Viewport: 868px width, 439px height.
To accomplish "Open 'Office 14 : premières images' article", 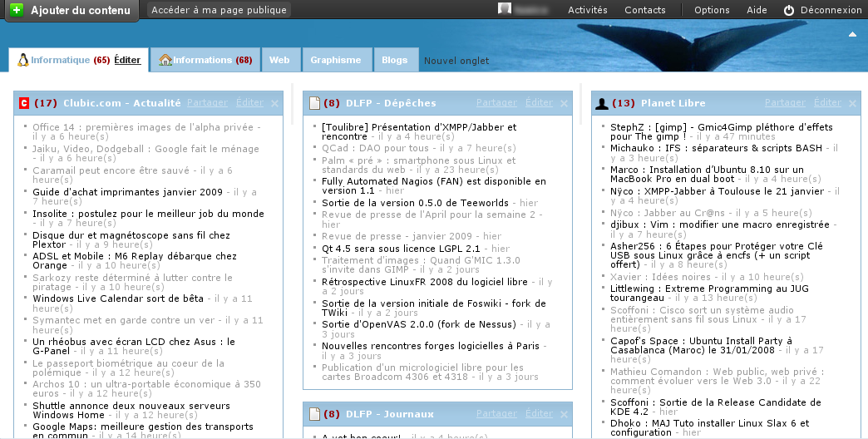I will [x=143, y=126].
